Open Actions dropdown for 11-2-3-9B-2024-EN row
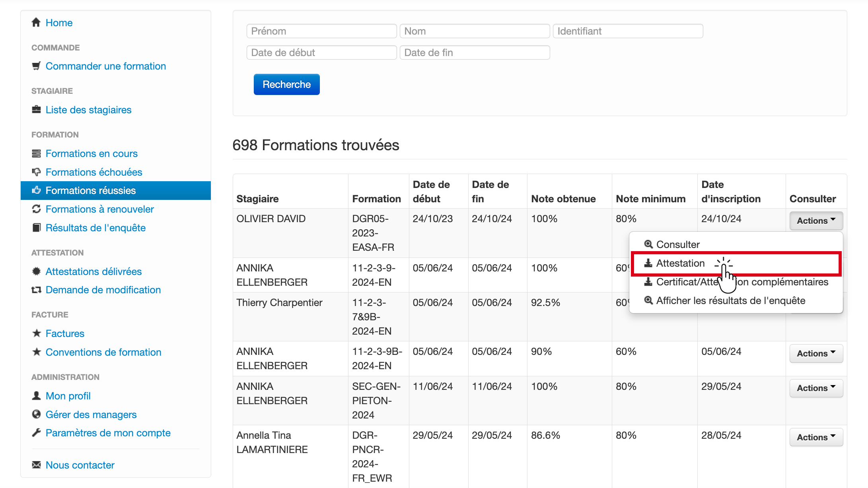 tap(816, 353)
